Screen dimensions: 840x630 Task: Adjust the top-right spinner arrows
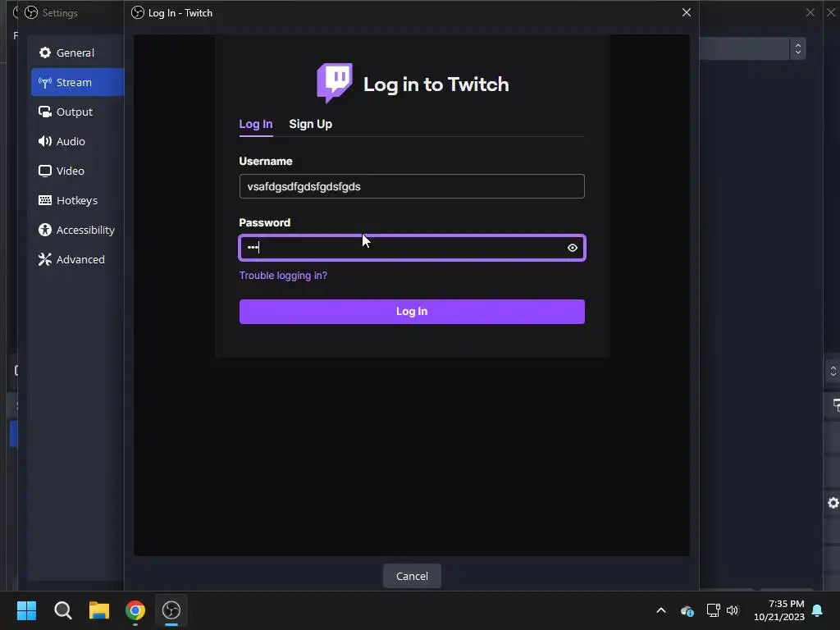pyautogui.click(x=797, y=48)
